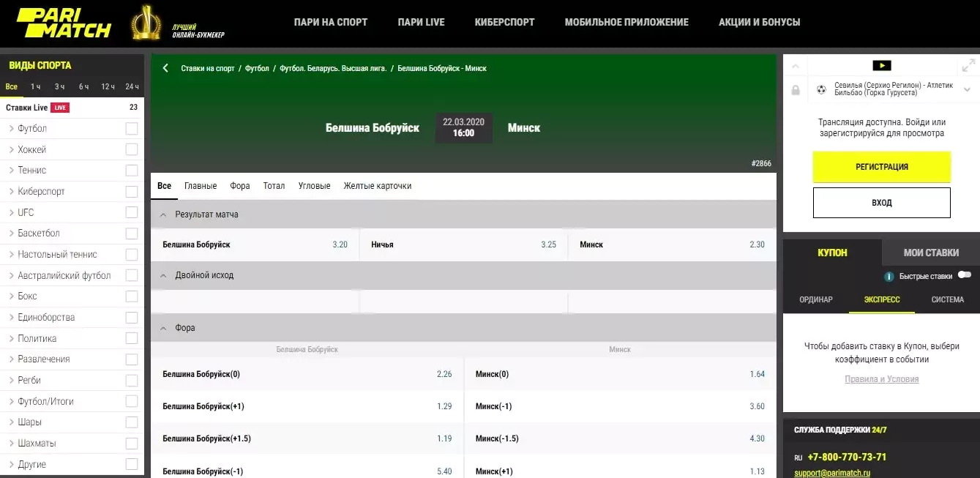Click the lock icon beside the broadcast match
Image resolution: width=980 pixels, height=478 pixels.
[x=796, y=89]
